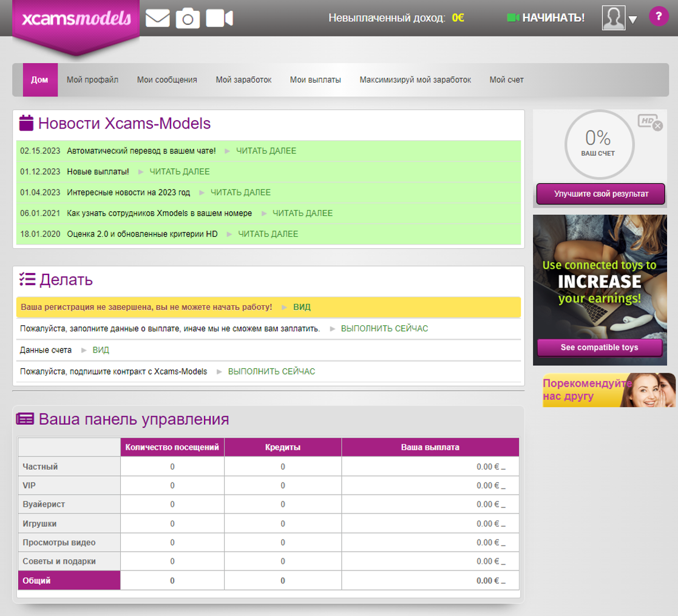Screen dimensions: 678x616
Task: Click arrow icon before Новые выплаты ЧИТАТЬ ДАЛЕЕ
Action: (141, 172)
